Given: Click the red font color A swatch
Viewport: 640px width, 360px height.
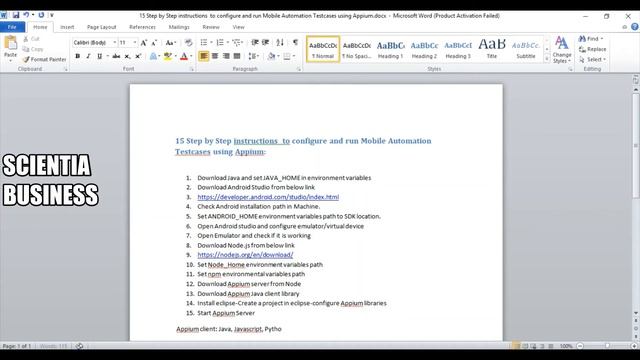Looking at the screenshot, I should click(x=184, y=56).
